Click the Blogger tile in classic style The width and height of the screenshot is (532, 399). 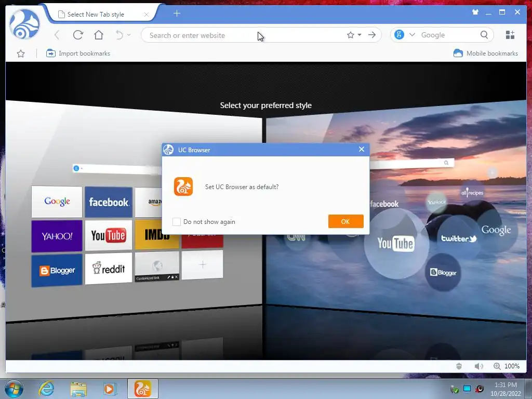point(57,271)
